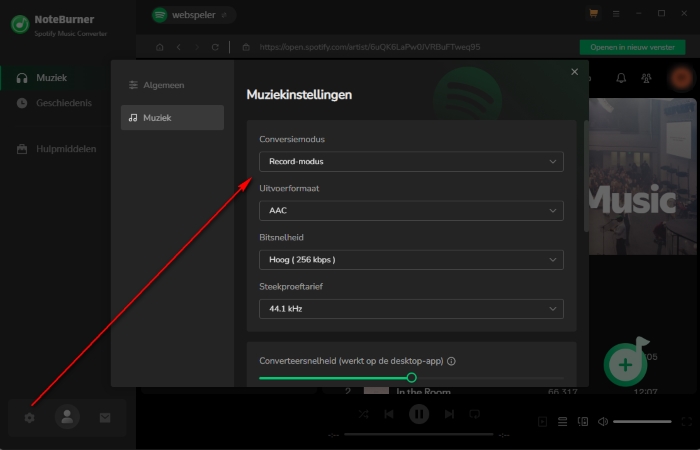Expand the Conversiemodus dropdown
This screenshot has height=450, width=700.
pyautogui.click(x=410, y=161)
